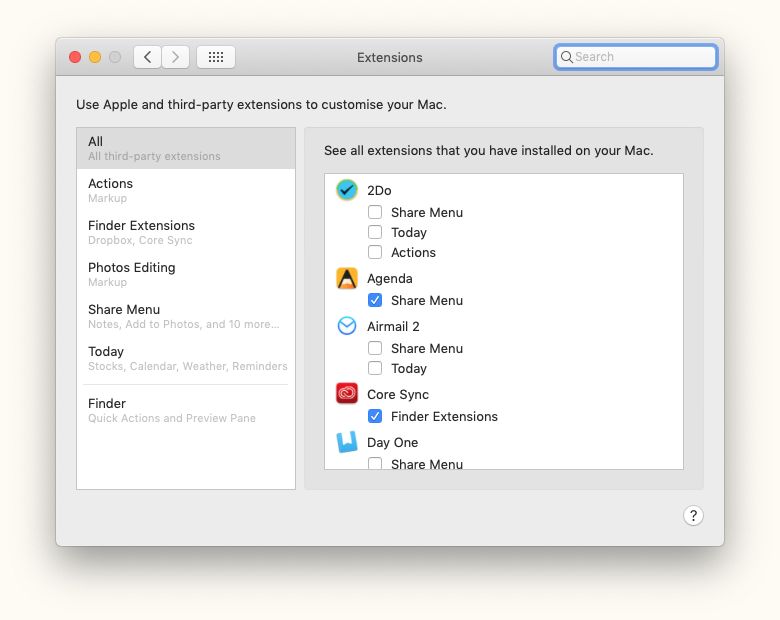The image size is (780, 620).
Task: Enable 2Do Share Menu checkbox
Action: coord(375,212)
